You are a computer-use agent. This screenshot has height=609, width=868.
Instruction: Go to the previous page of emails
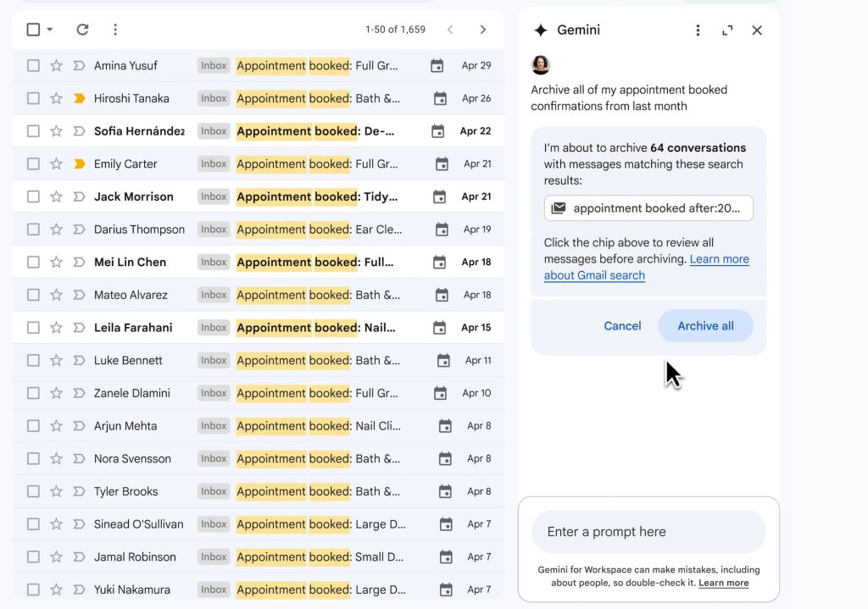(450, 29)
